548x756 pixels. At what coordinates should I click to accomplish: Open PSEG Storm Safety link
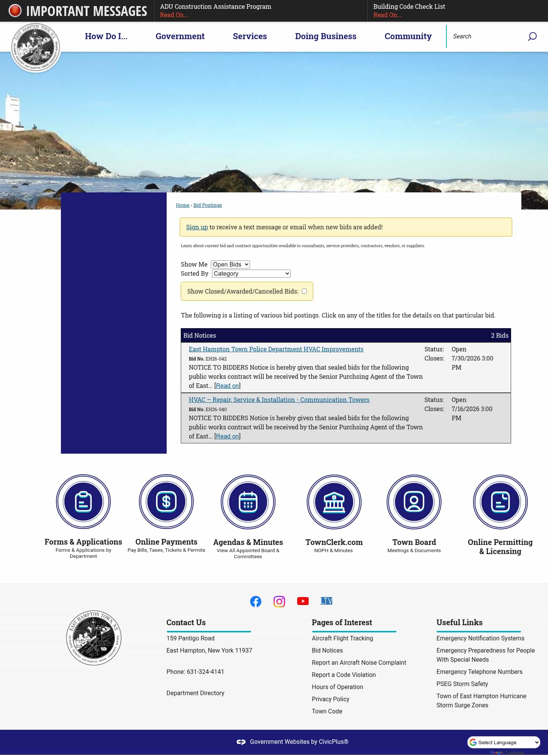pyautogui.click(x=462, y=684)
